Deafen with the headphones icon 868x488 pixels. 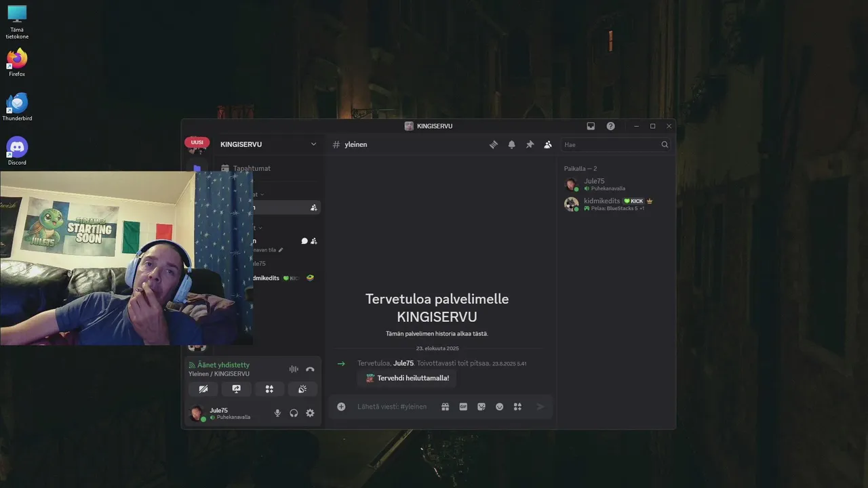[294, 413]
